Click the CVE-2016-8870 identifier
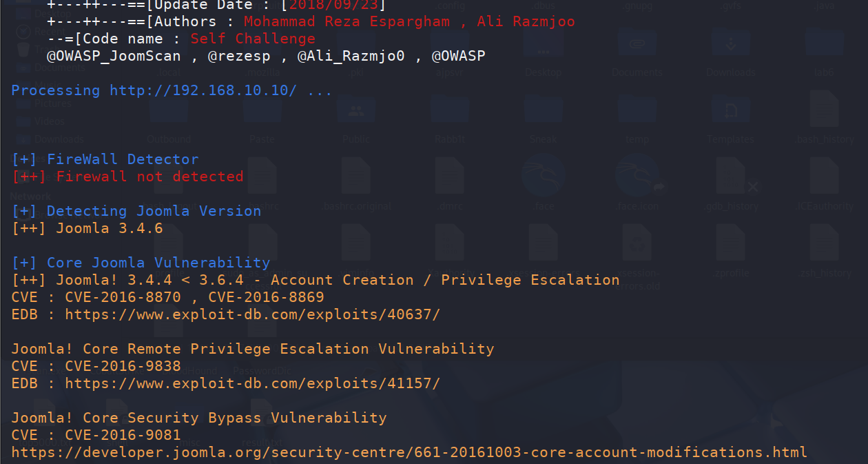Image resolution: width=868 pixels, height=464 pixels. (x=123, y=297)
